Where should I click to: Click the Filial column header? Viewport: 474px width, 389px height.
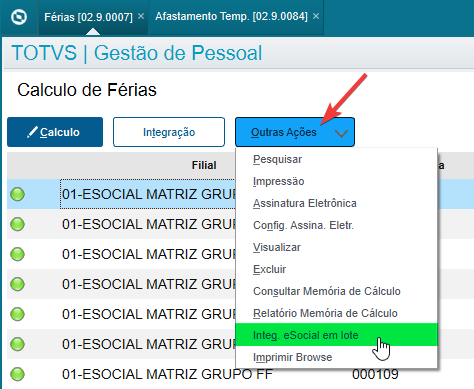click(x=204, y=165)
